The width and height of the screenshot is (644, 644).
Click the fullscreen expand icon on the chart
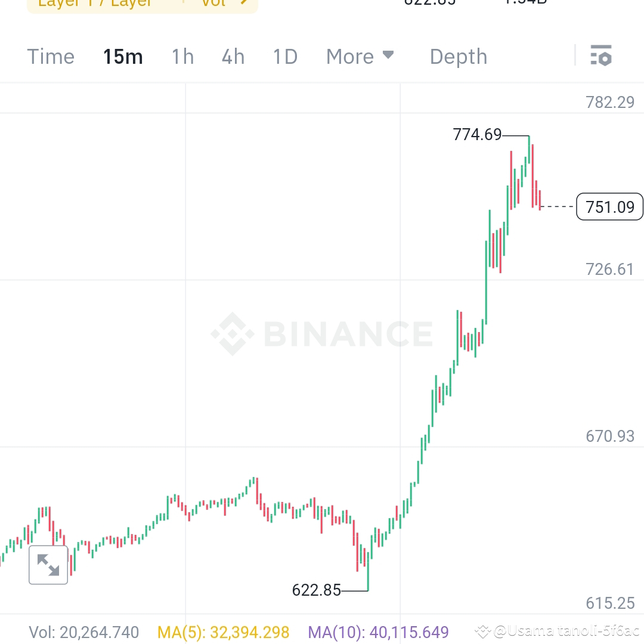48,565
